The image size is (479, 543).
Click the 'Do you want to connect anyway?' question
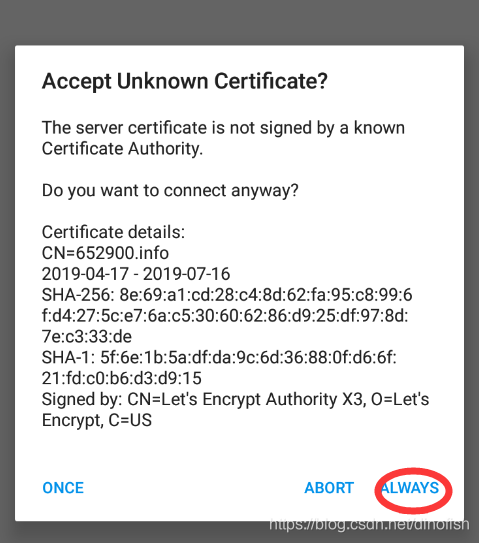click(170, 190)
